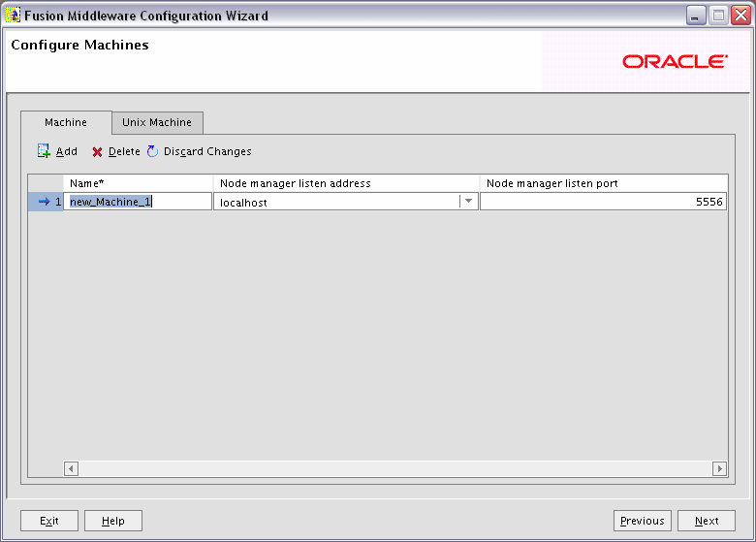The width and height of the screenshot is (756, 542).
Task: Click the Discard Changes refresh icon
Action: [x=152, y=151]
